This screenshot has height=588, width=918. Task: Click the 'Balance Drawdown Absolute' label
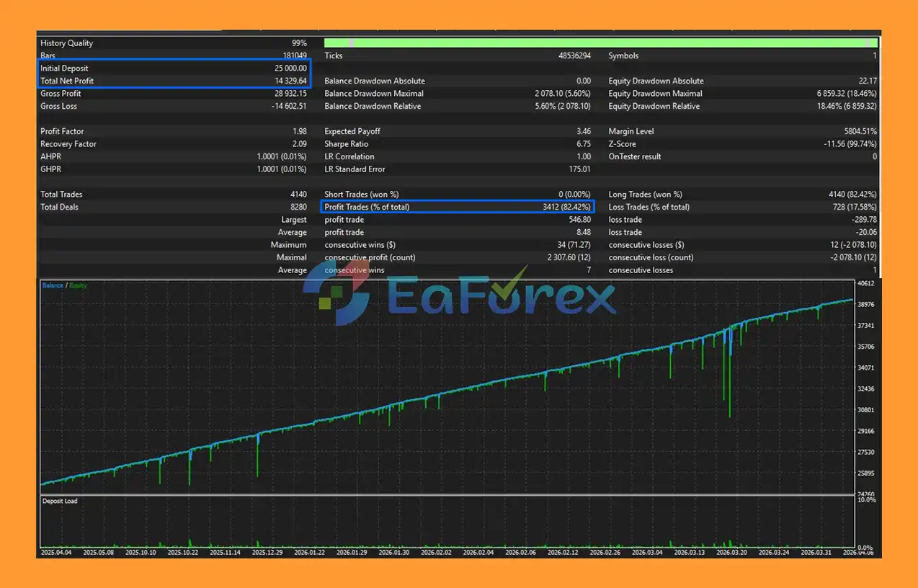(375, 81)
